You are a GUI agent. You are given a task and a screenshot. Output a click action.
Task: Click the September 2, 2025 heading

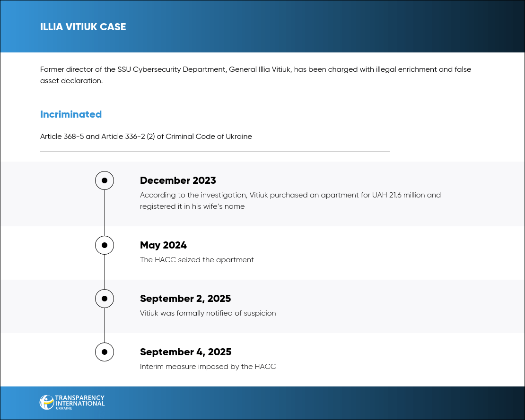click(185, 299)
